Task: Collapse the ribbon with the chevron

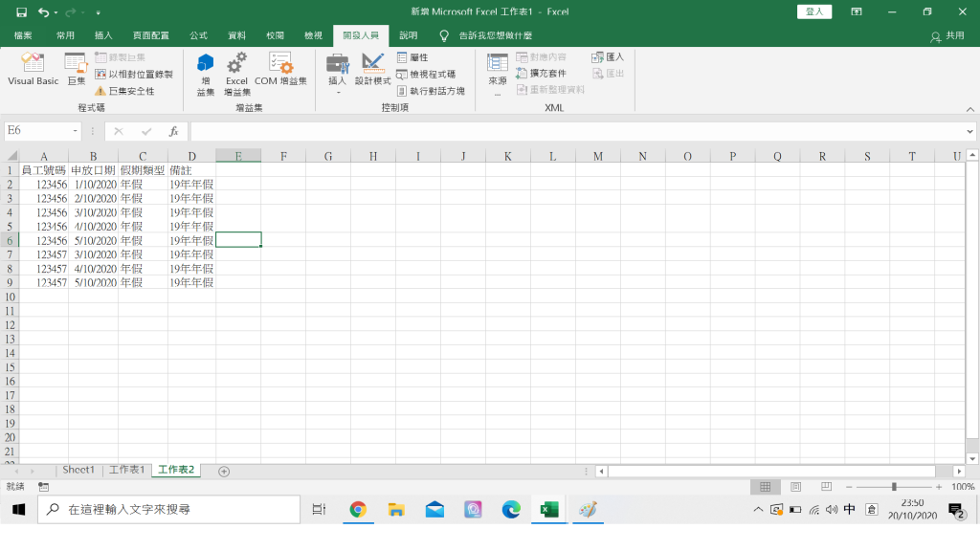Action: click(x=970, y=109)
